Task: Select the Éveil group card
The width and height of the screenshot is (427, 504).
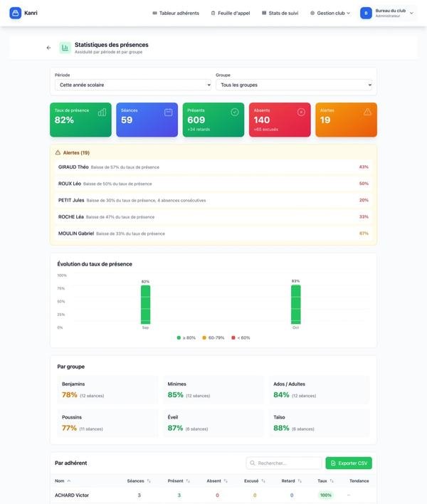Action: (213, 423)
